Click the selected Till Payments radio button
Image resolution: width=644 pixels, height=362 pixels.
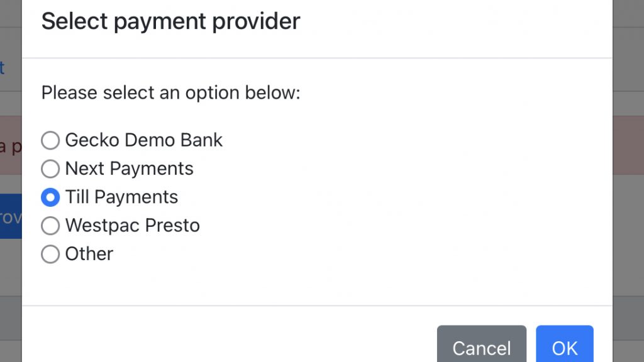point(50,197)
